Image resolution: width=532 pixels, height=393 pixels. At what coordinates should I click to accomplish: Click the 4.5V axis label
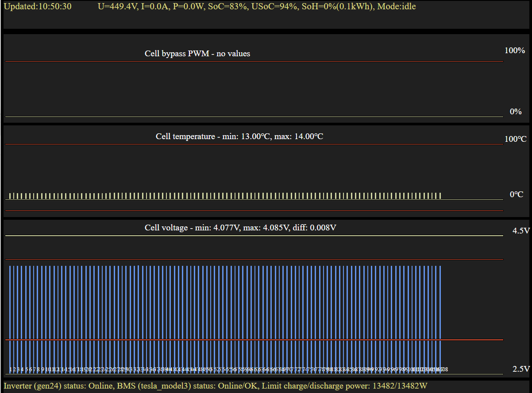pos(521,231)
